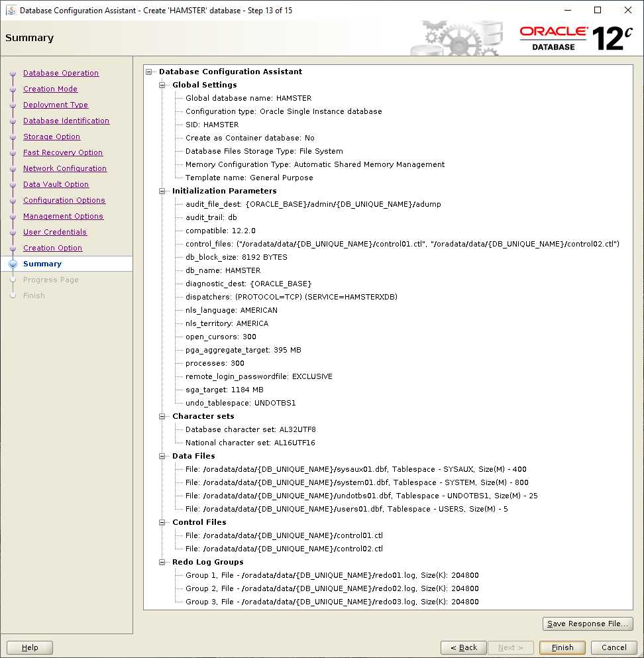Collapse the Character sets node
The width and height of the screenshot is (644, 658).
tap(162, 416)
